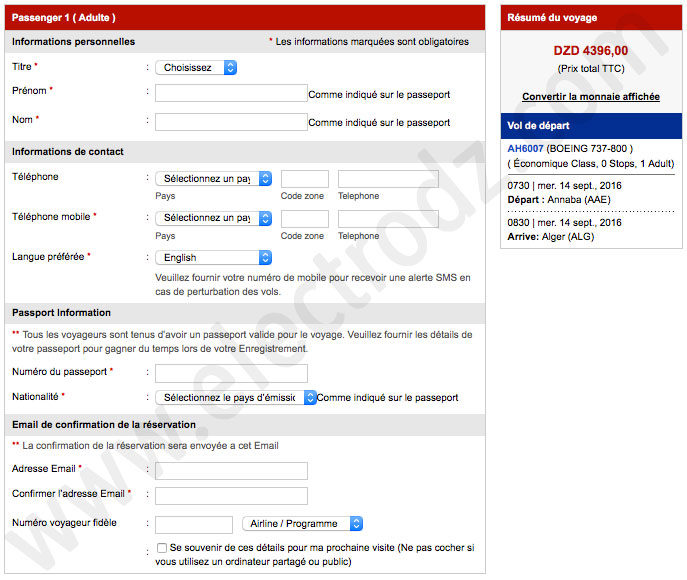Open the Nationalité country dropdown
This screenshot has width=687, height=580.
pos(236,397)
